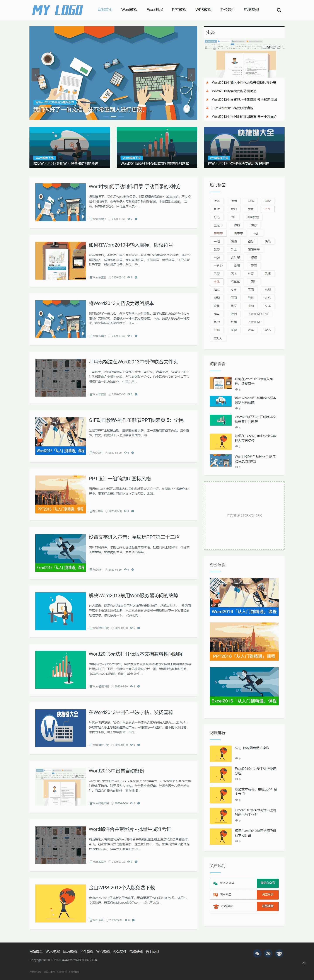Open article title '利用表格法在Word2013中制作联合文件头'
This screenshot has height=980, width=314.
(x=133, y=362)
